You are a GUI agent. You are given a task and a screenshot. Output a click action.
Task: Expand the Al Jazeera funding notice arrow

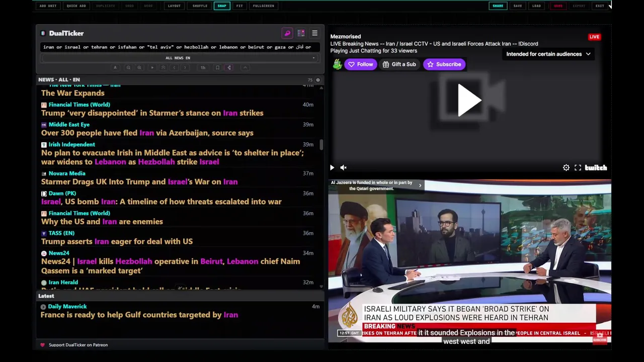(x=420, y=186)
